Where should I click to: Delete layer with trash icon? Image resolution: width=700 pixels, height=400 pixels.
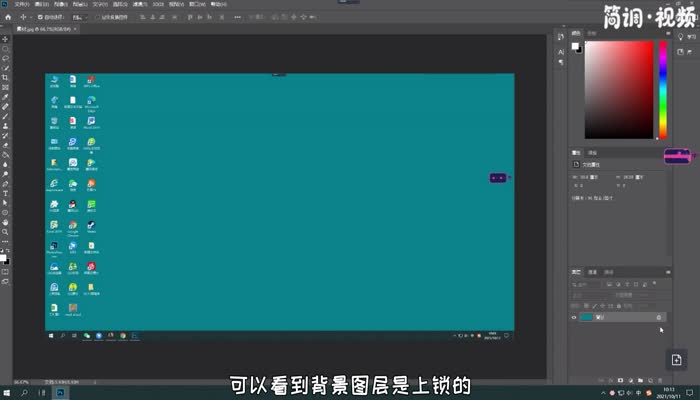(x=660, y=380)
